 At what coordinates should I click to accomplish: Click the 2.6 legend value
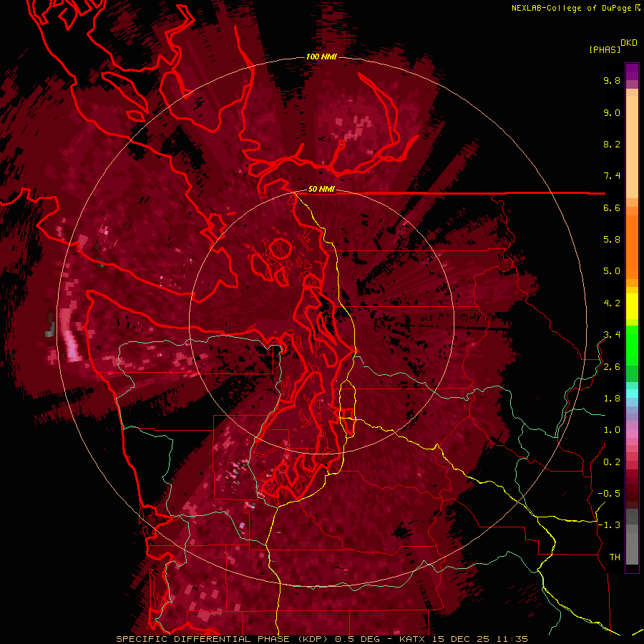[x=612, y=367]
